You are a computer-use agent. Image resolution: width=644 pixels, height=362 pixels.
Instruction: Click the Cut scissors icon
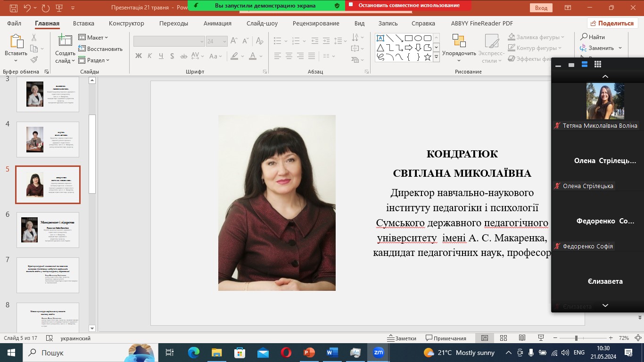(34, 38)
